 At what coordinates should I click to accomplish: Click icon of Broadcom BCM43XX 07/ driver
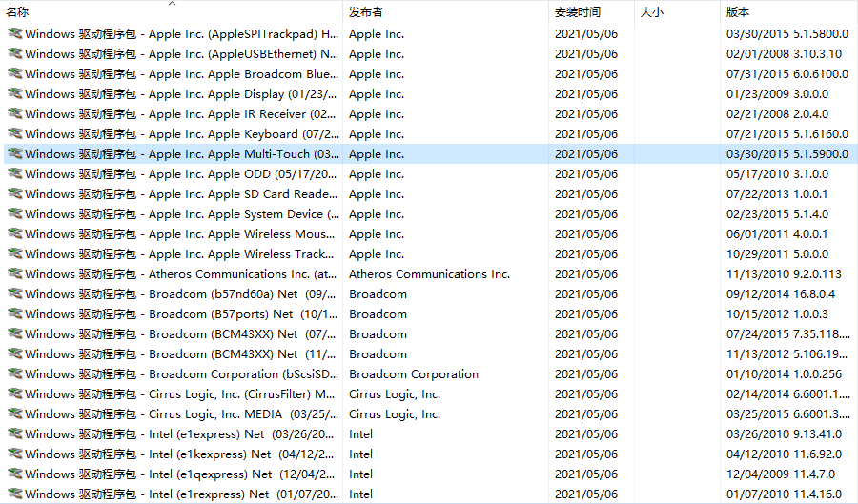tap(15, 333)
